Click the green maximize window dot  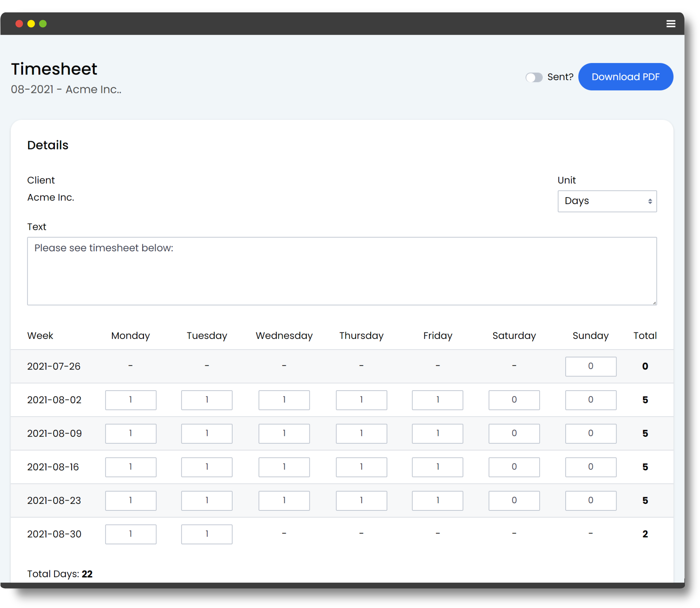tap(43, 24)
